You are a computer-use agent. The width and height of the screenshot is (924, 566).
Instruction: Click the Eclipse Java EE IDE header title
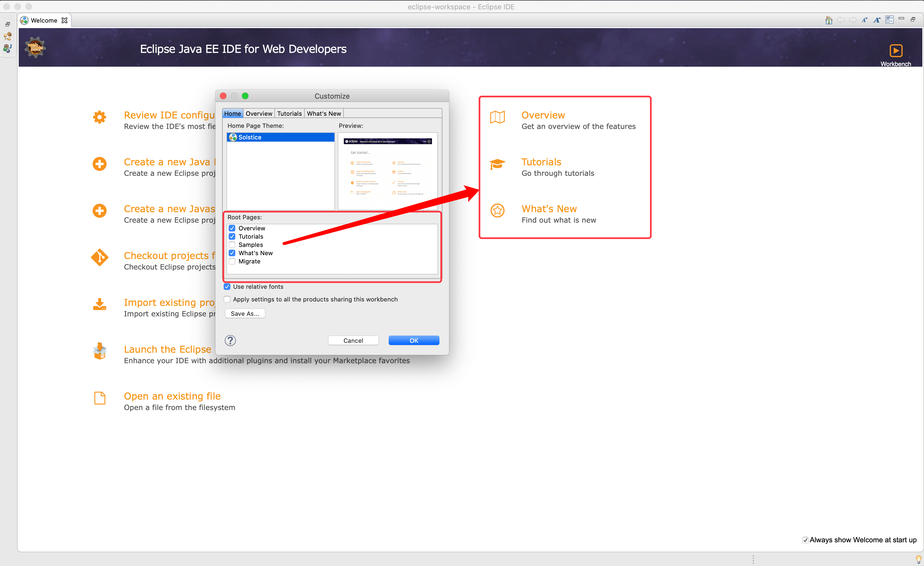(243, 49)
